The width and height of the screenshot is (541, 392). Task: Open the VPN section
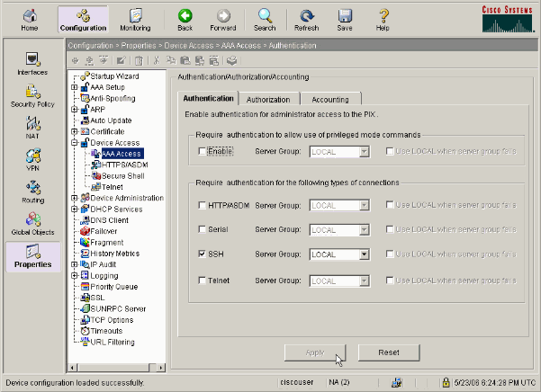(32, 160)
